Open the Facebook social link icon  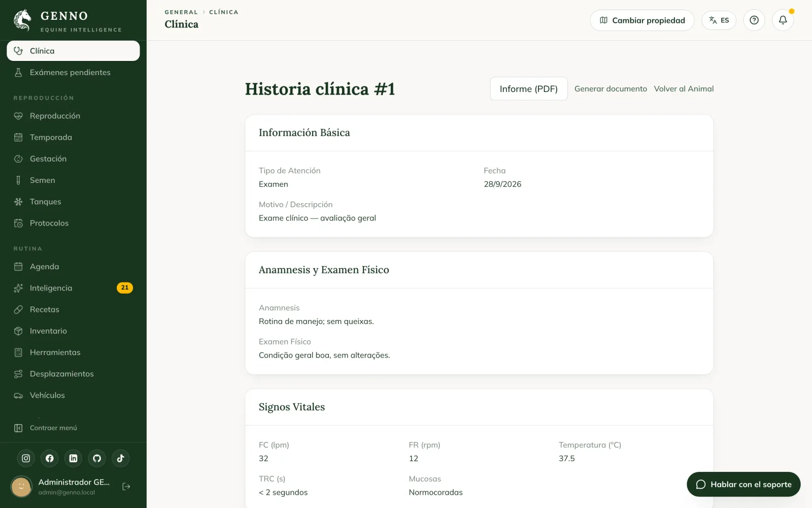[50, 458]
